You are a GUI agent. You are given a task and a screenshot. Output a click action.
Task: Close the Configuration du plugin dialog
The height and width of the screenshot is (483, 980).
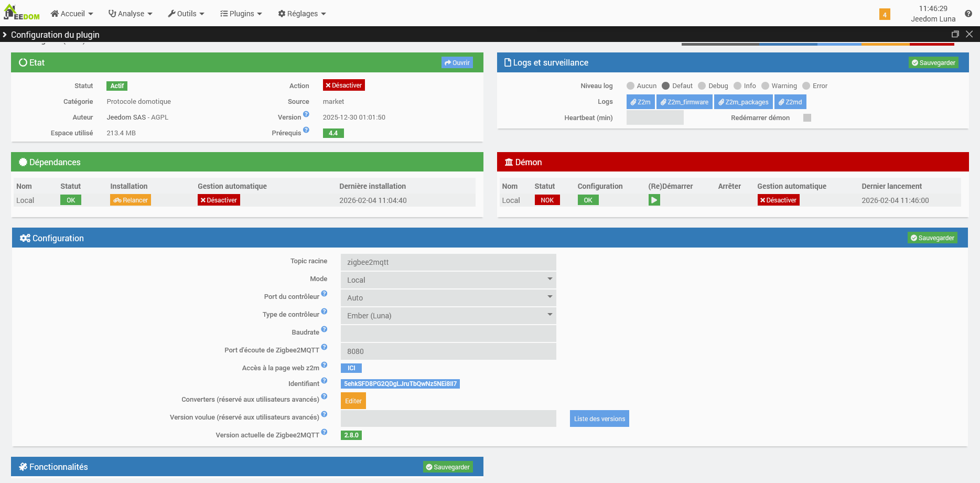pyautogui.click(x=969, y=34)
